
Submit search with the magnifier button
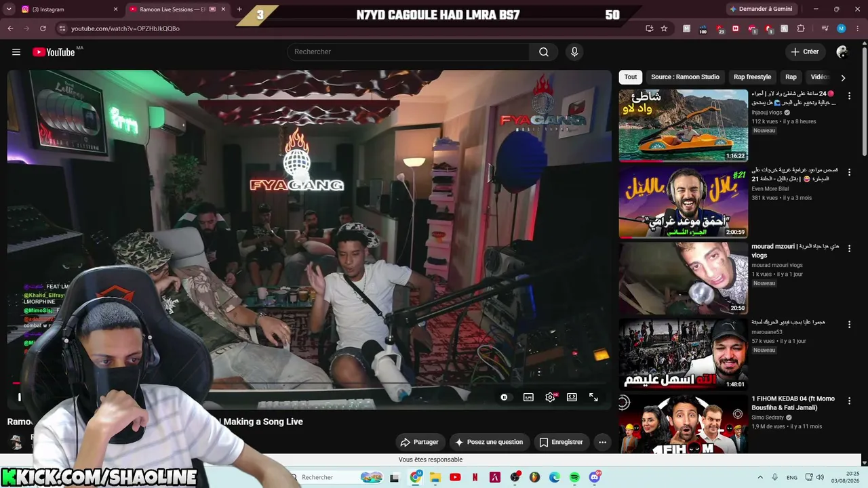click(544, 52)
